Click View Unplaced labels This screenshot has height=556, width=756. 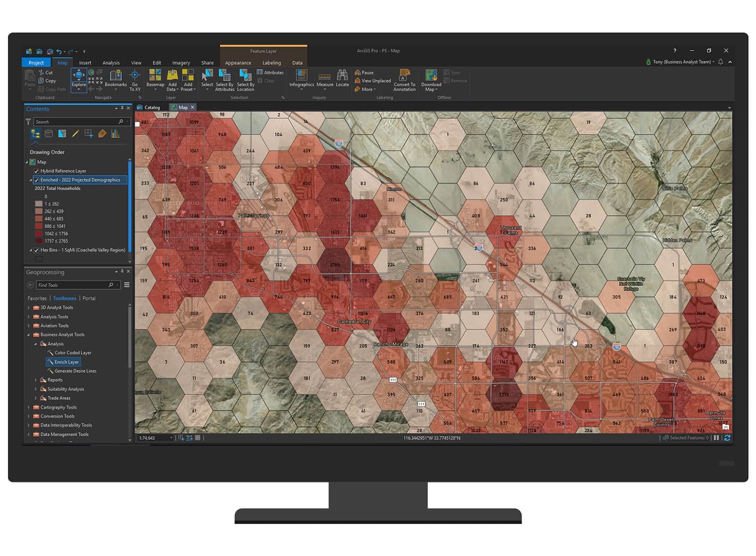(373, 81)
